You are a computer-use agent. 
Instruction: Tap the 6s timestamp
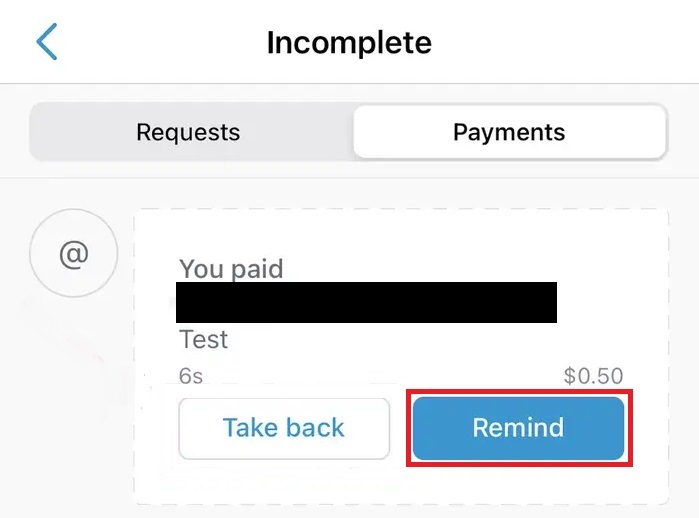(x=191, y=376)
